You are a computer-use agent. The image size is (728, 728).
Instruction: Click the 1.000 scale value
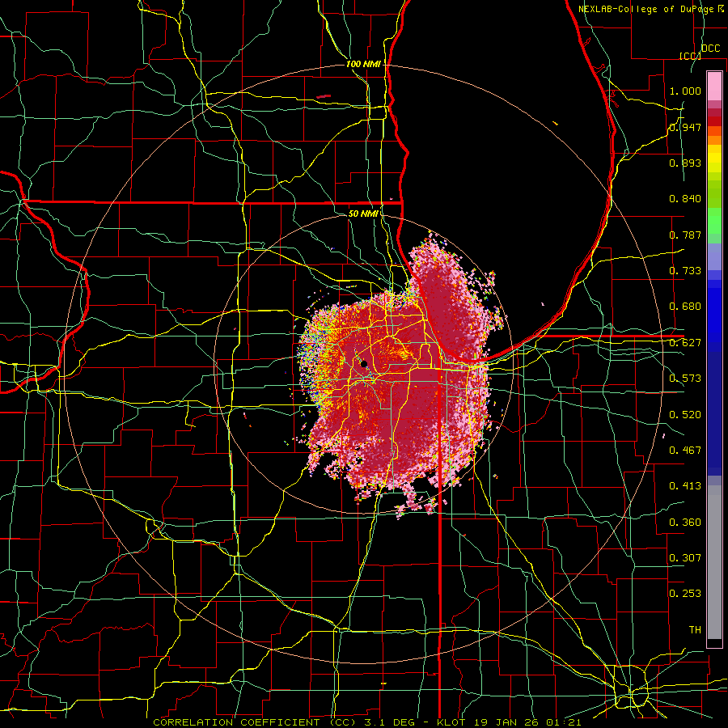[x=685, y=91]
